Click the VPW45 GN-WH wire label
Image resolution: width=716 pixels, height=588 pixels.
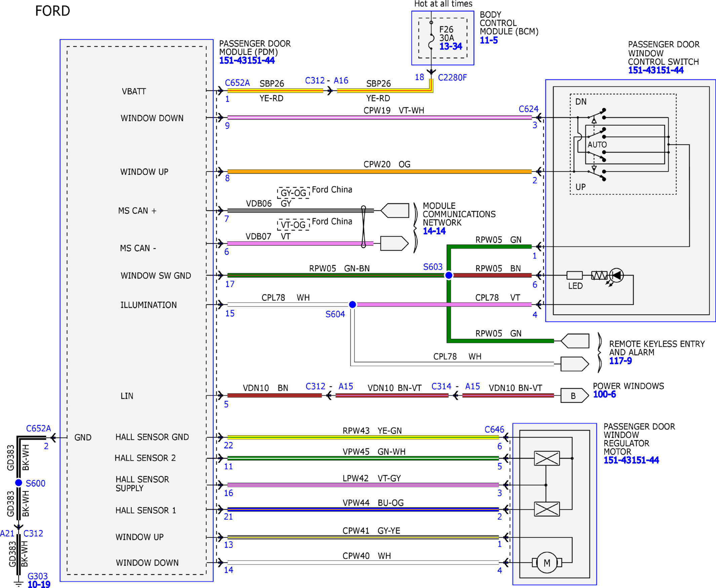[x=374, y=452]
